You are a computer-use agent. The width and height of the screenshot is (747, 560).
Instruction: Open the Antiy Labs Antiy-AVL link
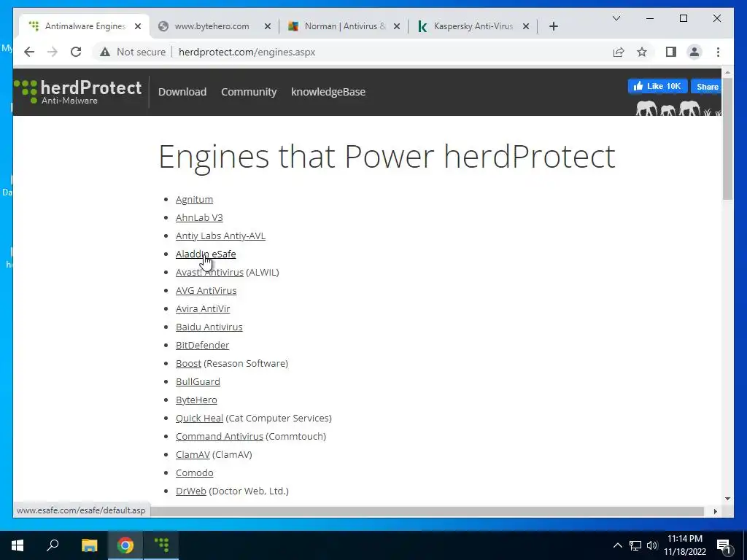click(x=220, y=236)
